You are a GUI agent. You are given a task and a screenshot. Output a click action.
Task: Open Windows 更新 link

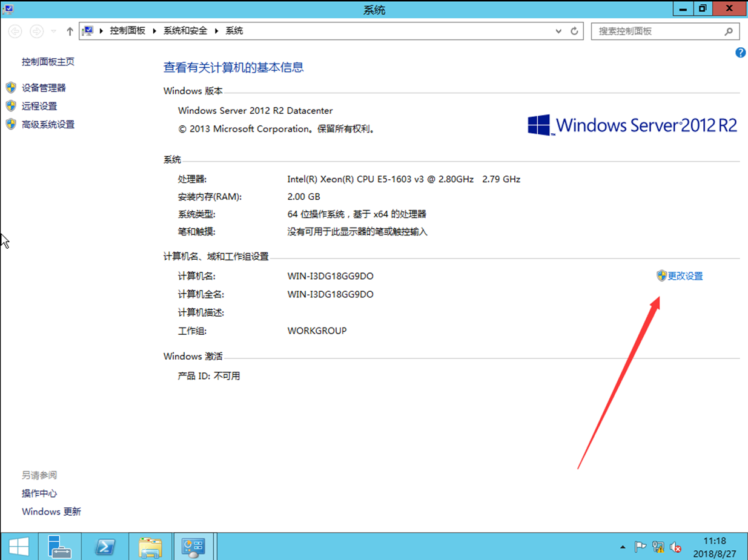[51, 512]
